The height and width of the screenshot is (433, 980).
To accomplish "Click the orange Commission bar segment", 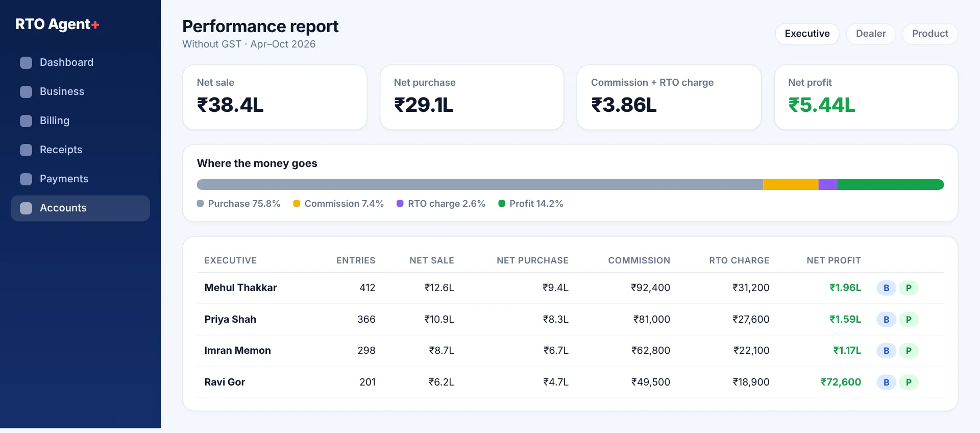I will (791, 184).
